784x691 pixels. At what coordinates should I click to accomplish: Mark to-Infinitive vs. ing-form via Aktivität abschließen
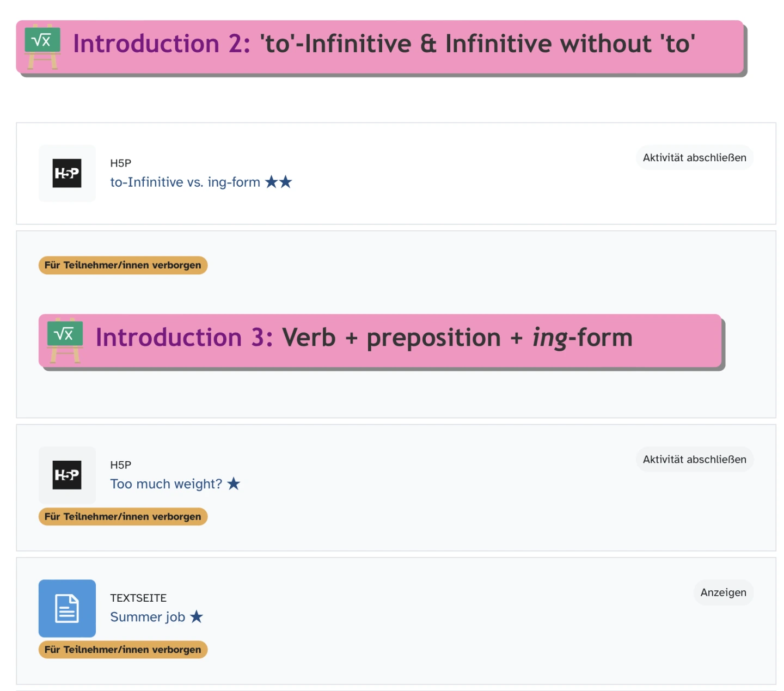pos(694,157)
